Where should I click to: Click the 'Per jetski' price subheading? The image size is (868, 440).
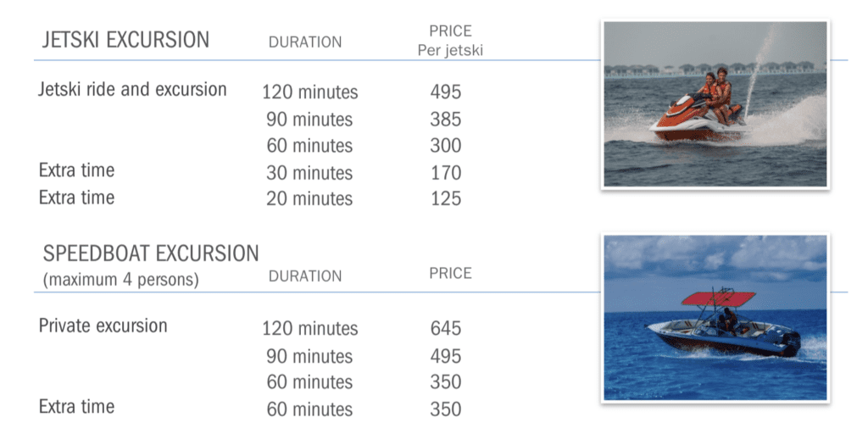click(450, 51)
